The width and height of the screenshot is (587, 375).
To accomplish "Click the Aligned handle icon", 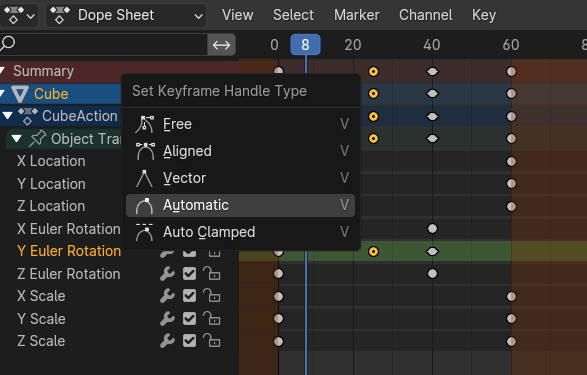I will (x=145, y=151).
